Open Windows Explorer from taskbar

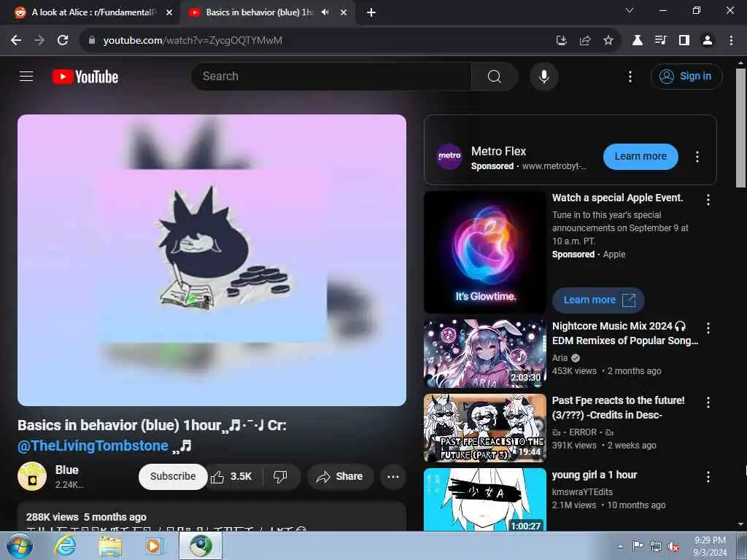tap(110, 546)
